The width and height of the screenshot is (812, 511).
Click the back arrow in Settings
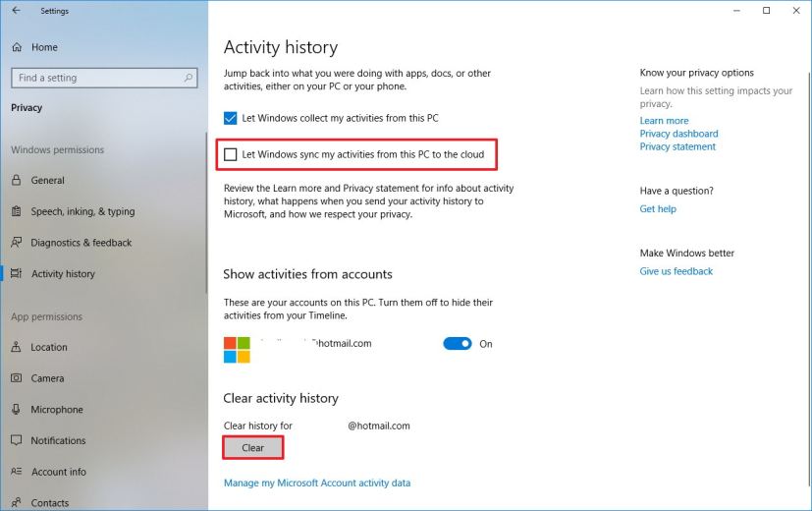(x=16, y=11)
